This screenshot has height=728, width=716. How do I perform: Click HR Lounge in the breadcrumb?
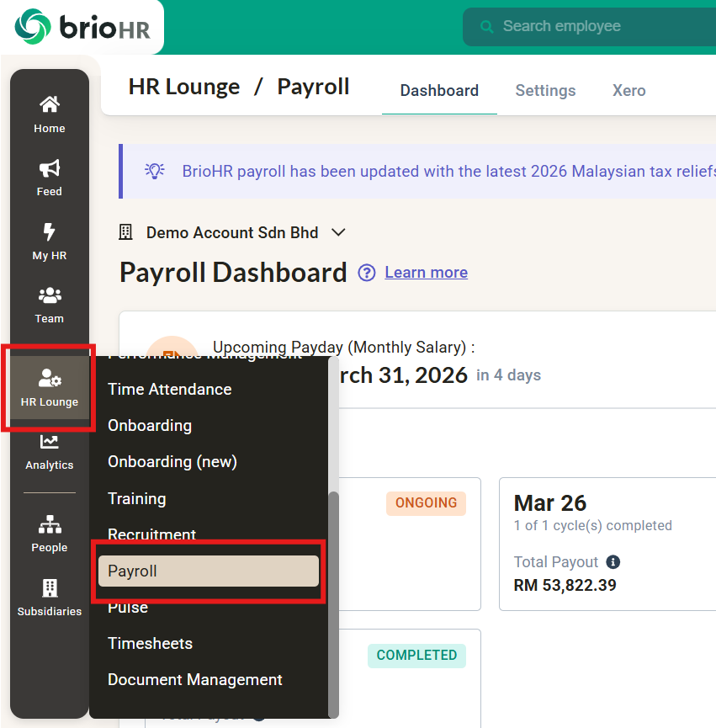(x=183, y=87)
